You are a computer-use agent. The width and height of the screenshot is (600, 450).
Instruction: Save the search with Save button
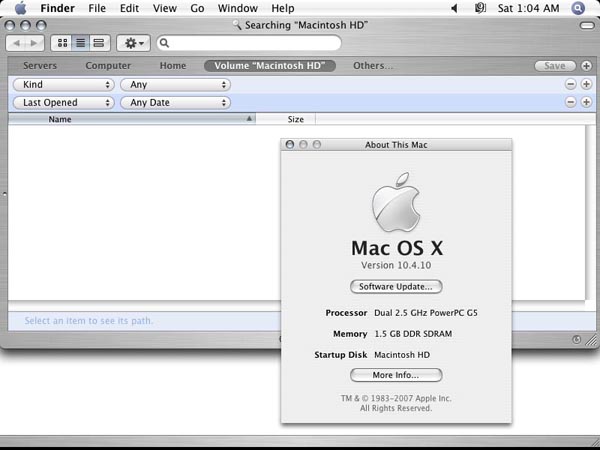click(555, 66)
